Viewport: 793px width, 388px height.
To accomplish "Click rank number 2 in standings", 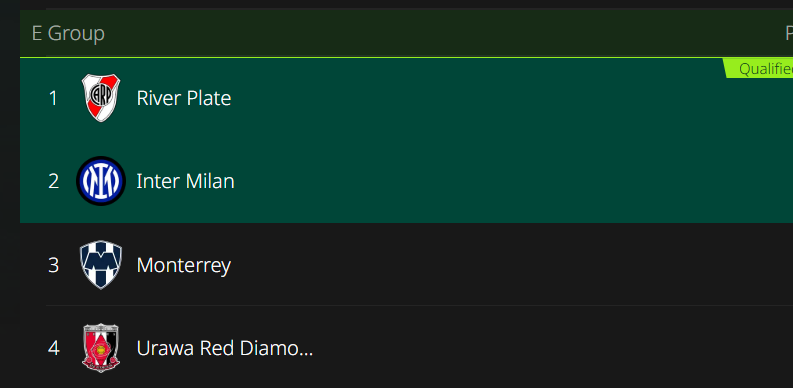I will (x=54, y=181).
